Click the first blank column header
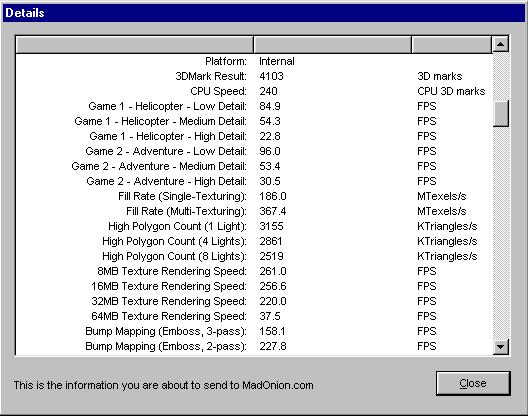 (135, 44)
